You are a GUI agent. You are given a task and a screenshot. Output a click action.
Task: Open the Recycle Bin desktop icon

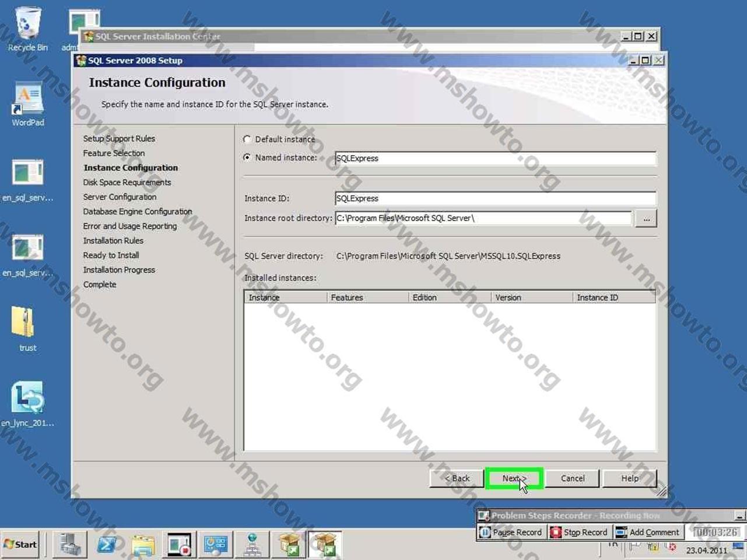27,29
